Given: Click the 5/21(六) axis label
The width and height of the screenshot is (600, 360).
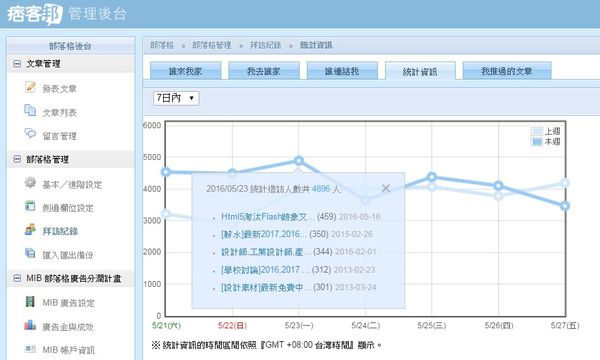Looking at the screenshot, I should pos(166,326).
